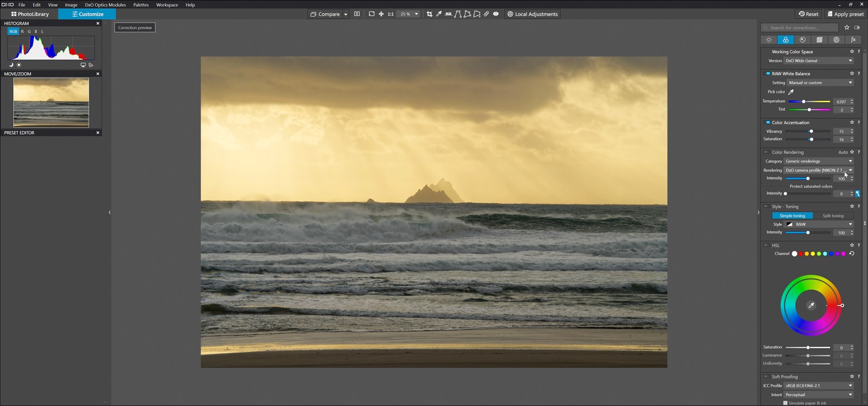Select the red HSL channel swatch
This screenshot has height=406, width=868.
click(x=801, y=253)
